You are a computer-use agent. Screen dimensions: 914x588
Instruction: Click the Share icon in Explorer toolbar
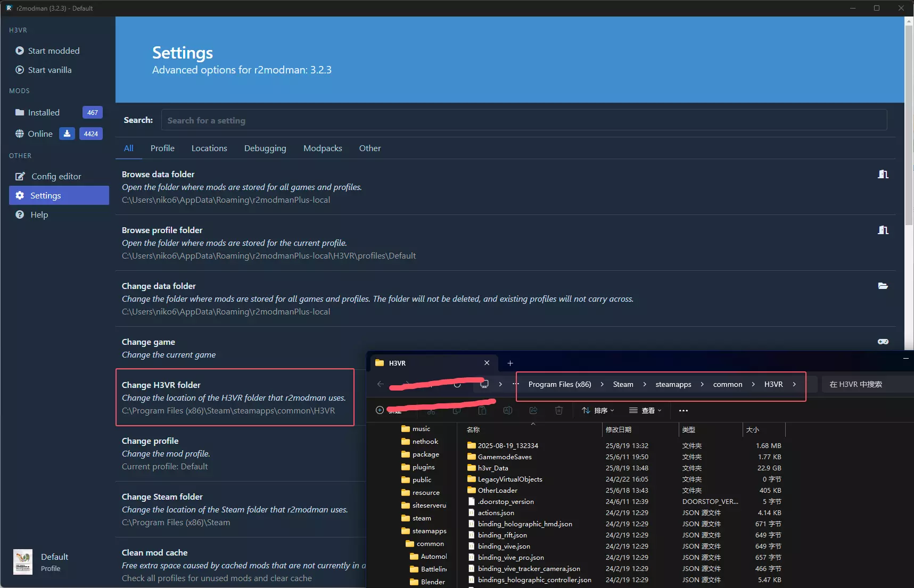pyautogui.click(x=533, y=410)
